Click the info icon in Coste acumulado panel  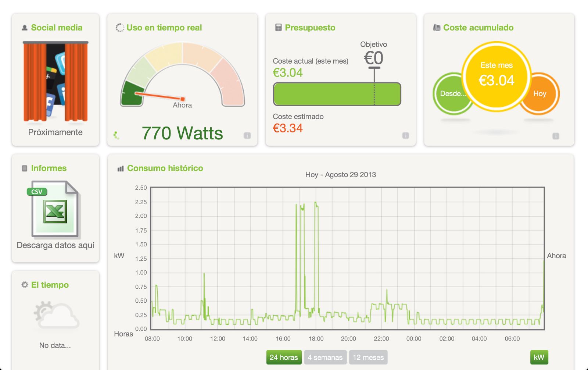pyautogui.click(x=556, y=136)
